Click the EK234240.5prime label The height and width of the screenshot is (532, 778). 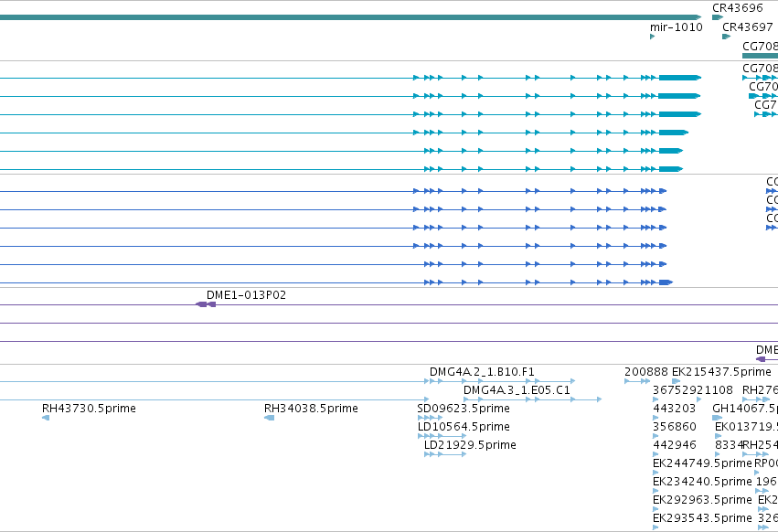click(x=702, y=482)
